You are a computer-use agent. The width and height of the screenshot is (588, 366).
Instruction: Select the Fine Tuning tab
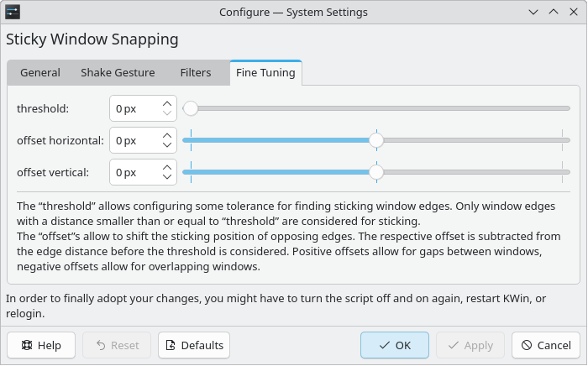coord(265,73)
